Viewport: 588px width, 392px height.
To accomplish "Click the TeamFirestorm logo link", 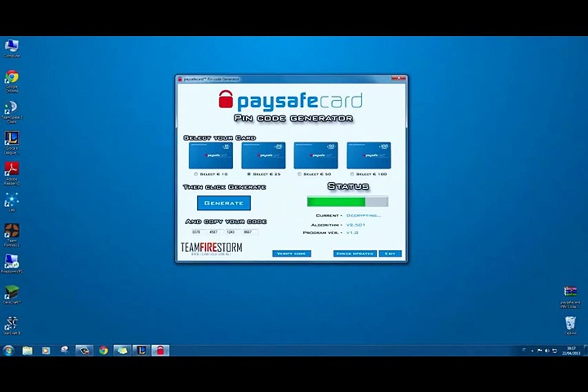I will [211, 248].
